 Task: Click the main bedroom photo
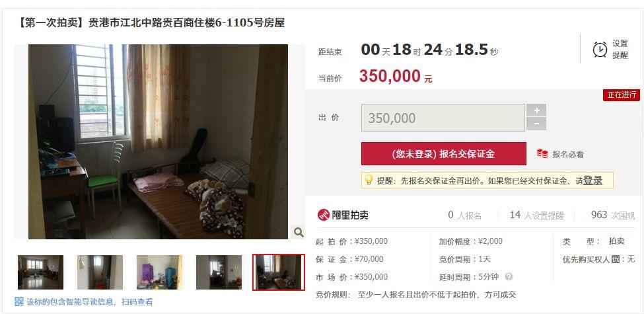(158, 141)
